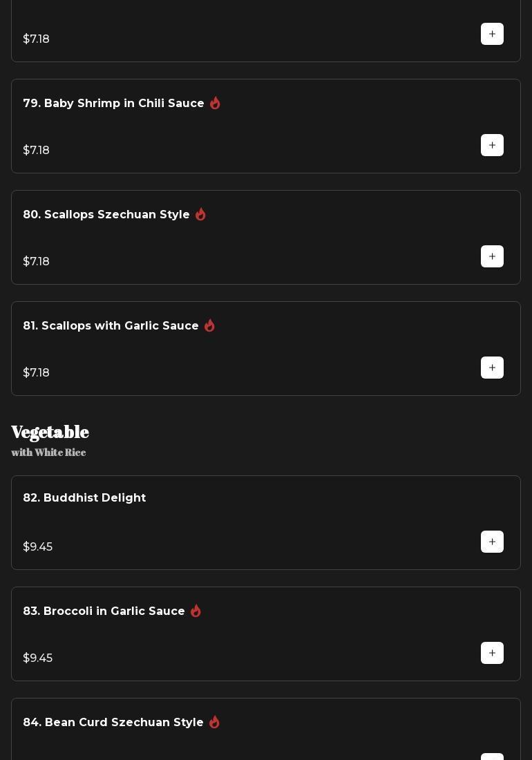The height and width of the screenshot is (760, 532).
Task: Add Scallops Szechuan Style using plus button
Action: [x=492, y=256]
